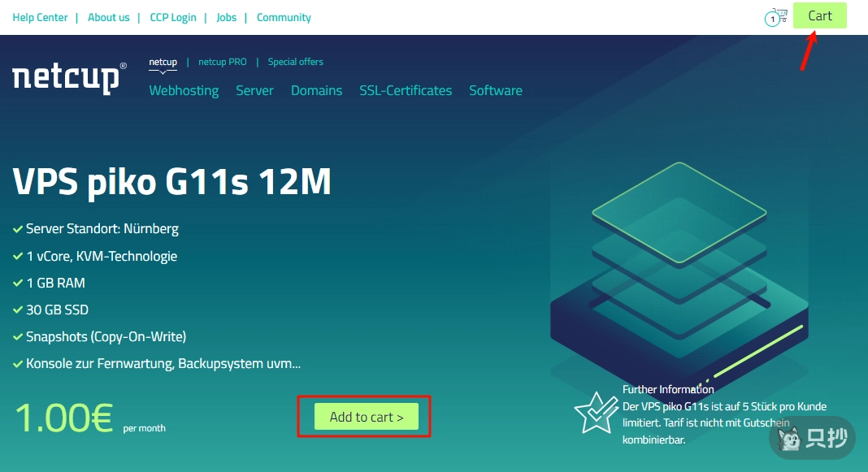The image size is (868, 472).
Task: Visit the Jobs page
Action: (227, 17)
